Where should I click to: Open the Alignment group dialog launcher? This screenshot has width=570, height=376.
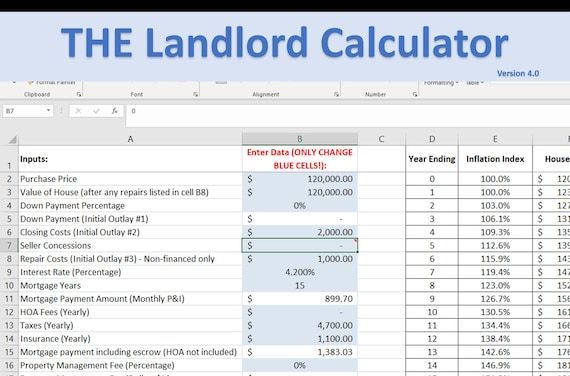337,94
